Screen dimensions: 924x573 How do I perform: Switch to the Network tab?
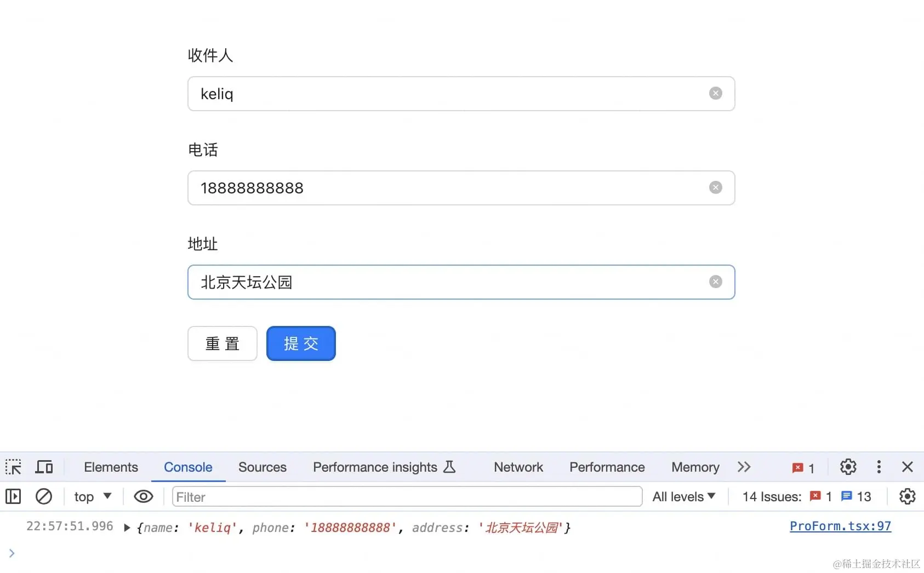coord(518,467)
